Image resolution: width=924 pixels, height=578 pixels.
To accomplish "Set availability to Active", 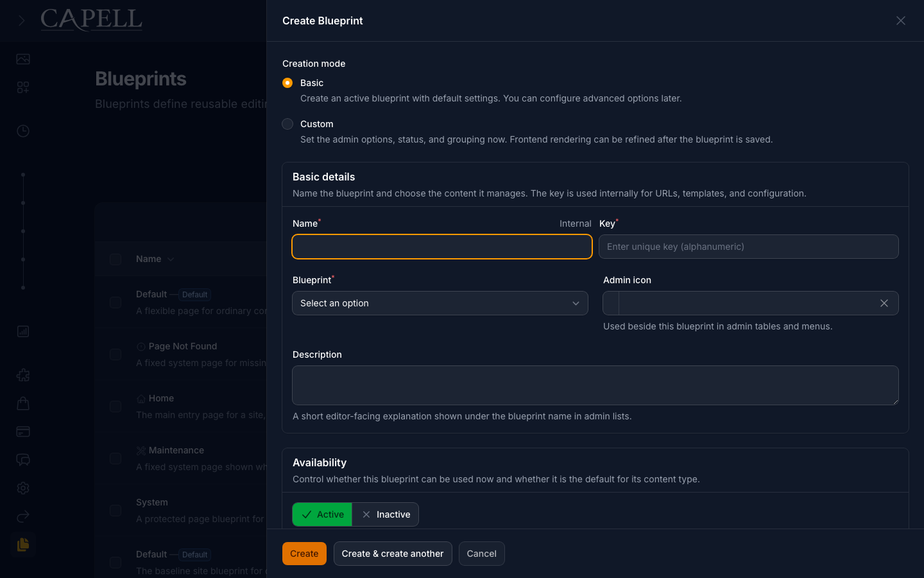I will [322, 514].
